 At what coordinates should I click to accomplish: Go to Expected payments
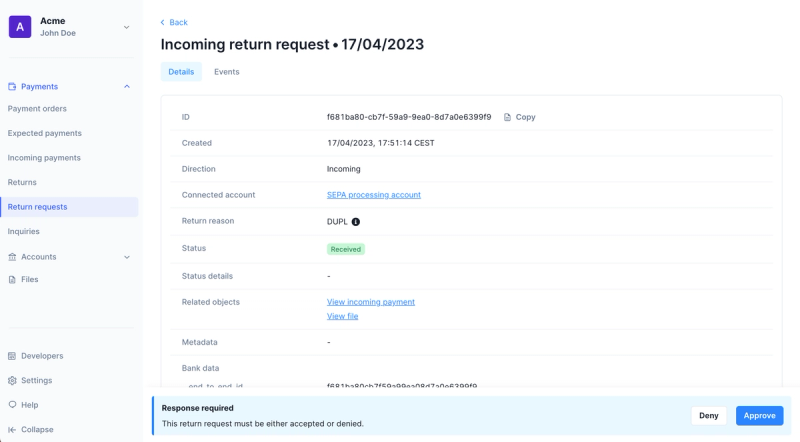tap(44, 133)
